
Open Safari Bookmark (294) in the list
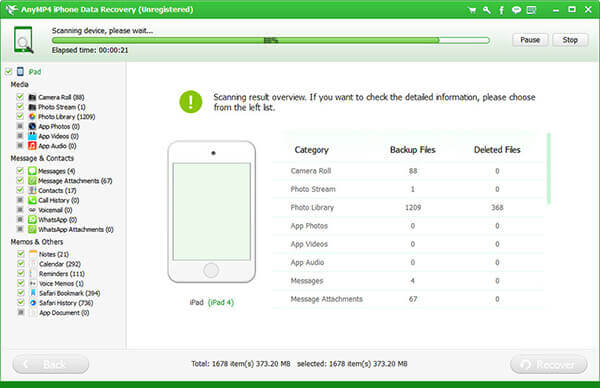click(70, 293)
